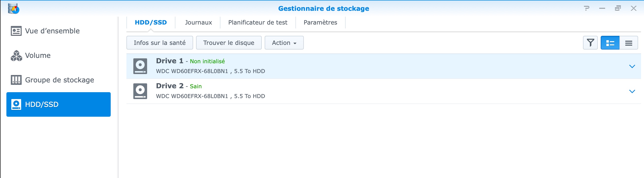Click Trouver le disque button
Viewport: 644px width, 178px height.
coord(229,43)
